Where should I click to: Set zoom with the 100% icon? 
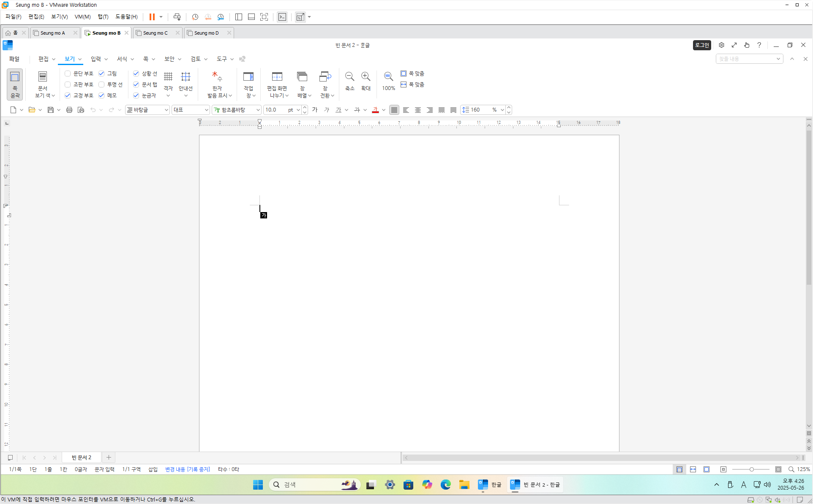[388, 77]
